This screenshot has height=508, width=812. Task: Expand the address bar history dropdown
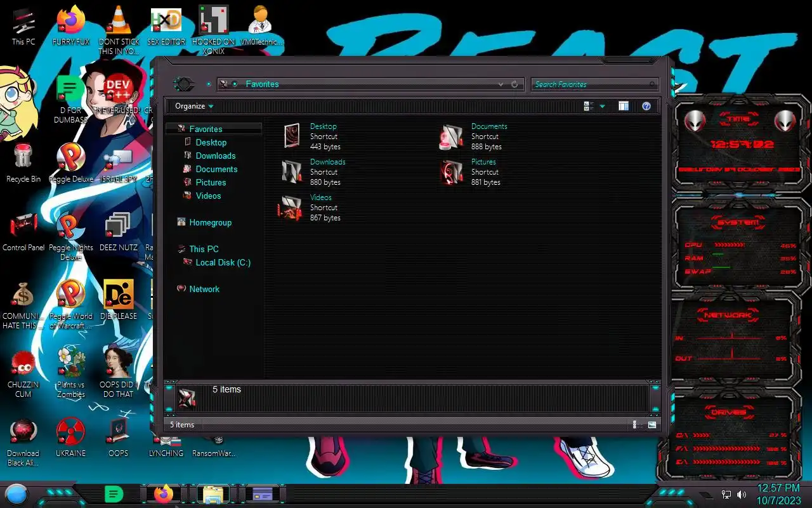[501, 84]
